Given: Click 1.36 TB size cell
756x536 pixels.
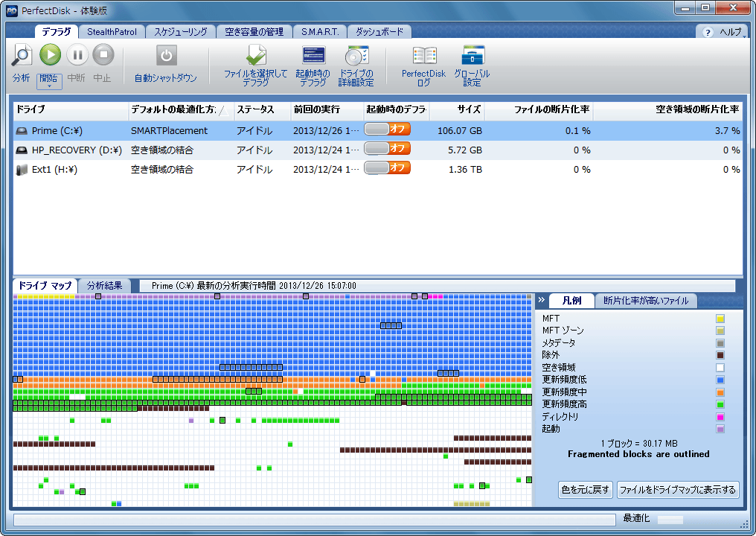Looking at the screenshot, I should click(x=465, y=169).
